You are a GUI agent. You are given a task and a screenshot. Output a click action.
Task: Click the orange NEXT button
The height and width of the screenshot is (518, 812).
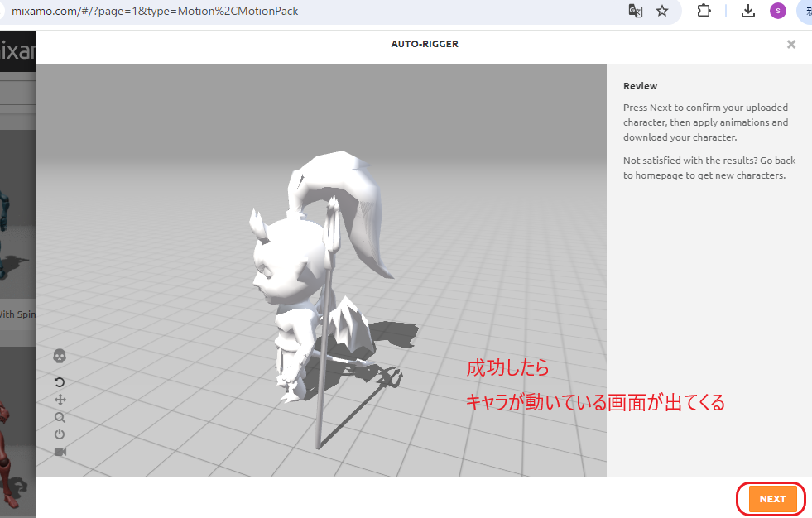pyautogui.click(x=772, y=499)
